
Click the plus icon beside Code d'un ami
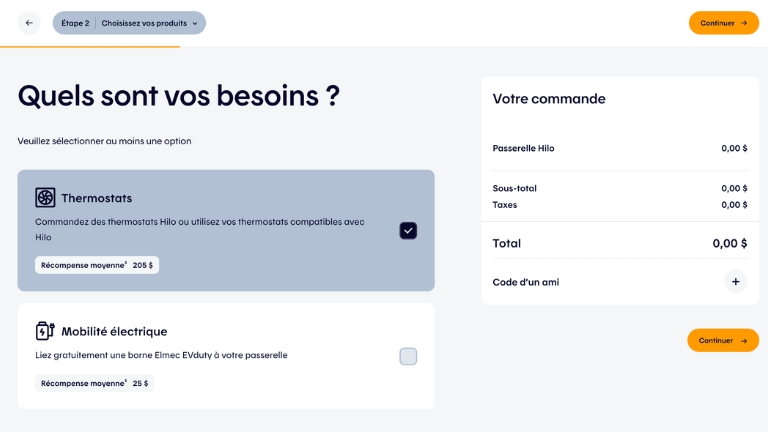tap(735, 282)
